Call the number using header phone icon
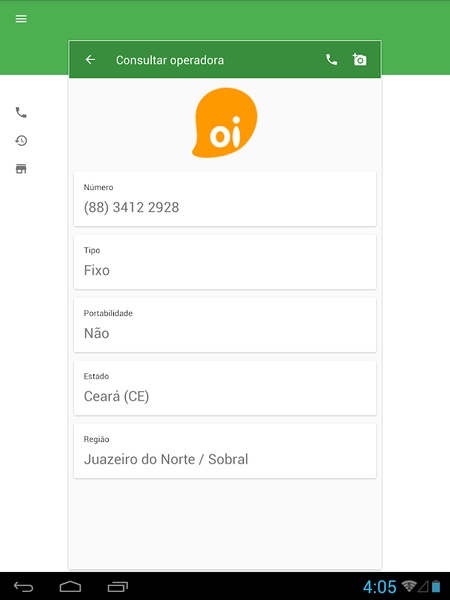Image resolution: width=450 pixels, height=600 pixels. click(x=331, y=60)
